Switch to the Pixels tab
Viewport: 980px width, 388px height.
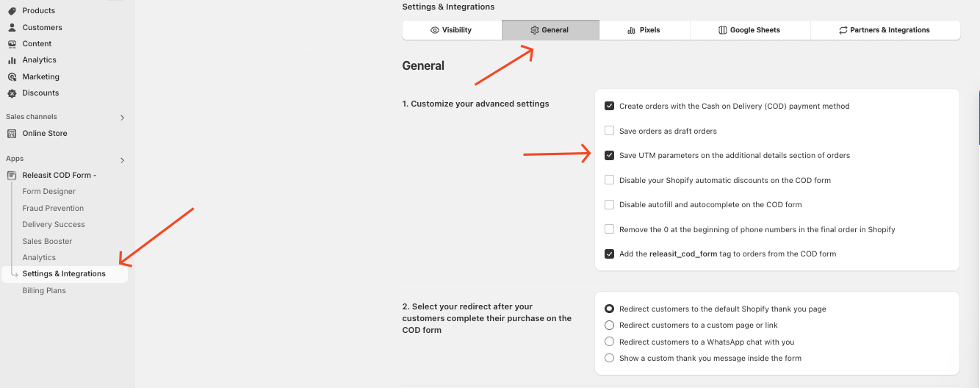click(x=644, y=30)
